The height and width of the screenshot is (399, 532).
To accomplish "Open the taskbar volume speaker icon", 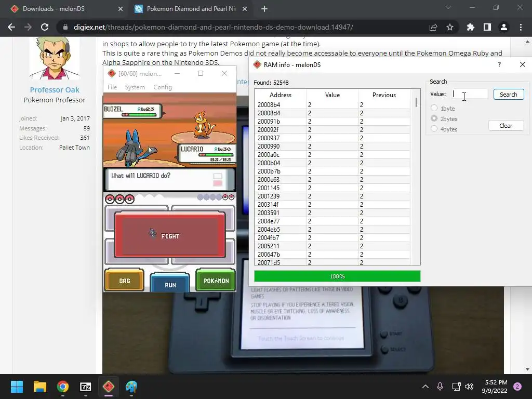I will (469, 387).
